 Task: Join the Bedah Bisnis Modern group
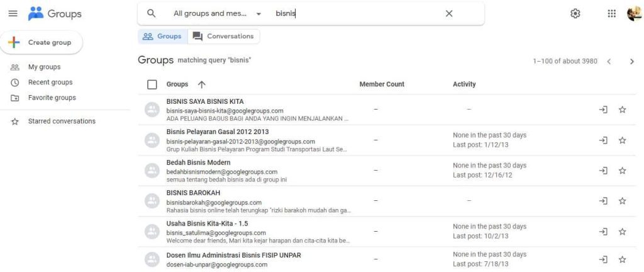(603, 171)
